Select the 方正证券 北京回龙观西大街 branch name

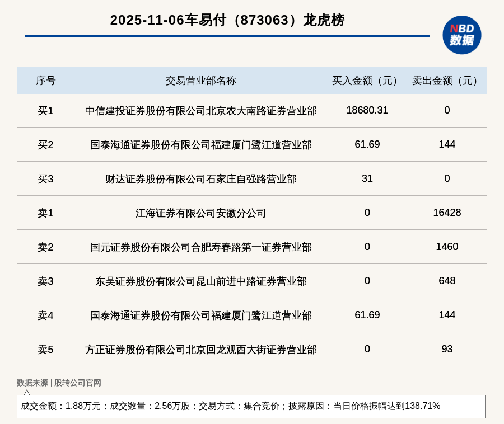(200, 350)
